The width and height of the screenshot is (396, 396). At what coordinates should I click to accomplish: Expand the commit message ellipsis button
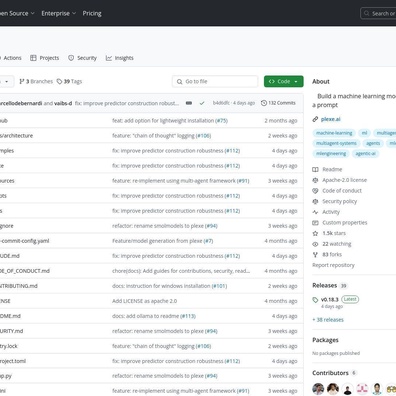click(x=189, y=103)
